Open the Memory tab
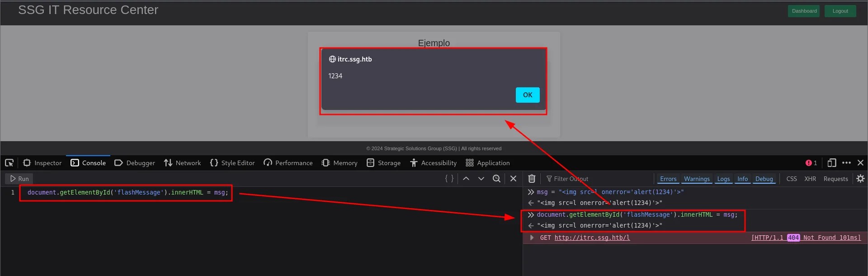 [340, 163]
